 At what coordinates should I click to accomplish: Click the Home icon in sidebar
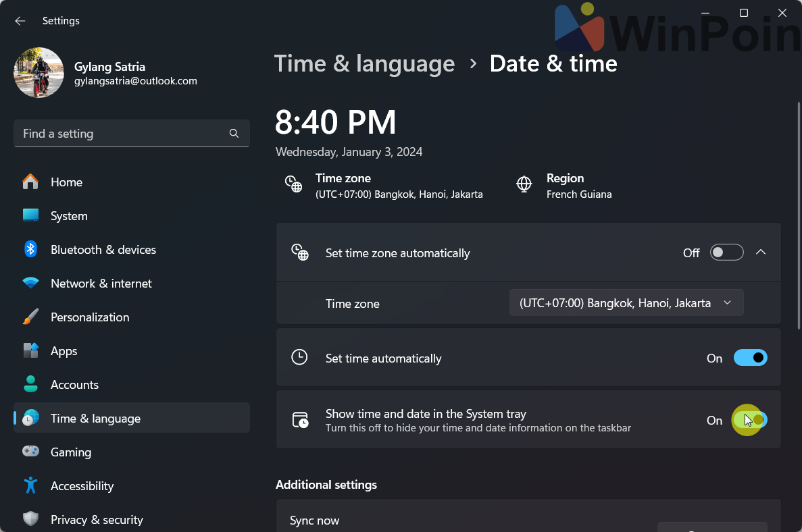(x=30, y=182)
